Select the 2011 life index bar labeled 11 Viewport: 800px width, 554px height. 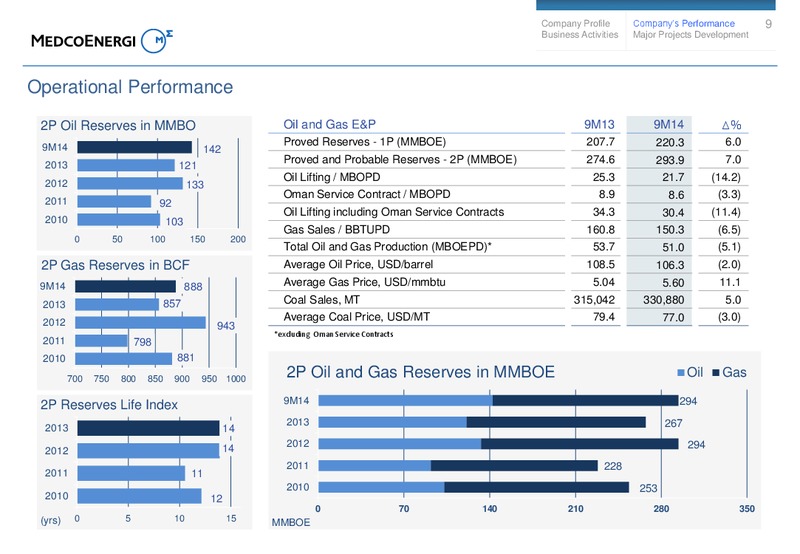point(131,473)
